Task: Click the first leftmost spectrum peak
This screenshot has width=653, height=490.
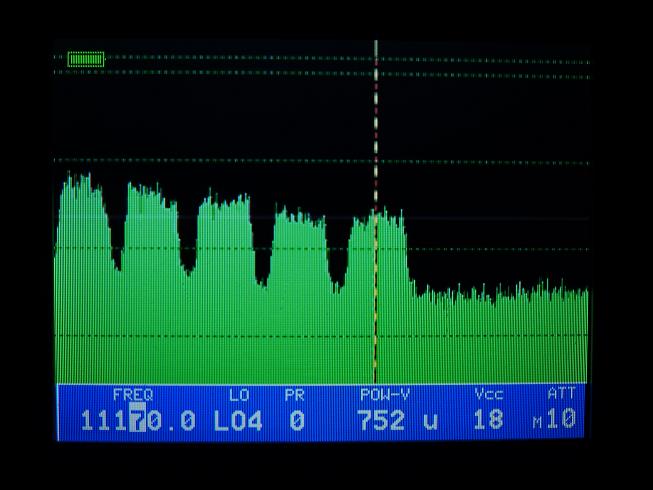Action: click(x=78, y=200)
